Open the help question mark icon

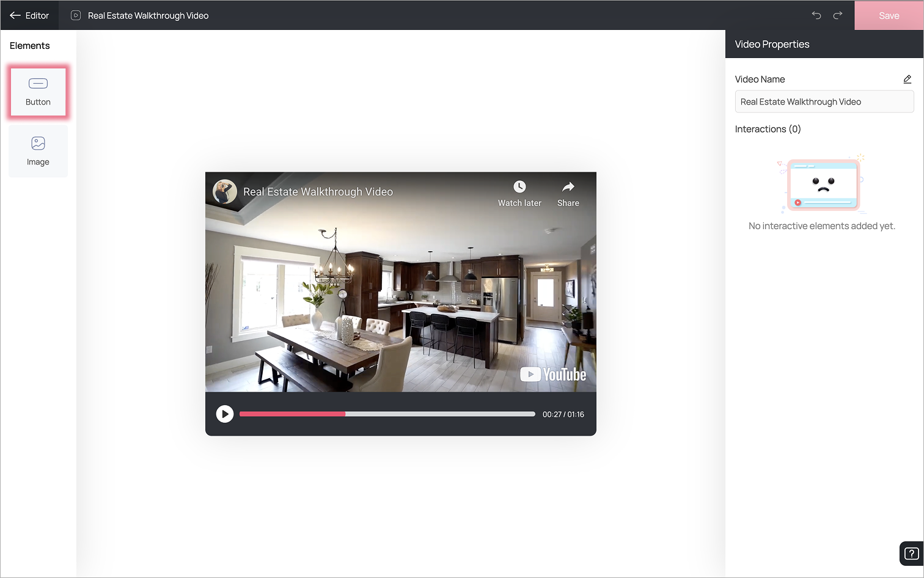911,554
